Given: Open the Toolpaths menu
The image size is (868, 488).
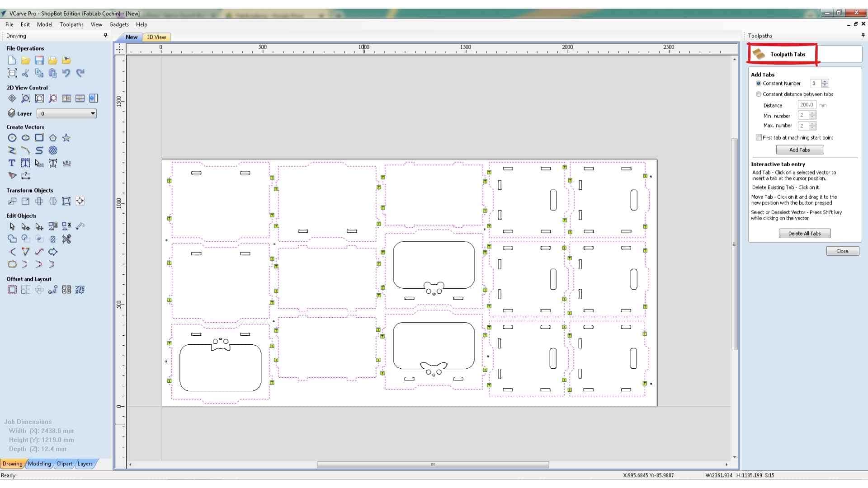Looking at the screenshot, I should click(71, 24).
